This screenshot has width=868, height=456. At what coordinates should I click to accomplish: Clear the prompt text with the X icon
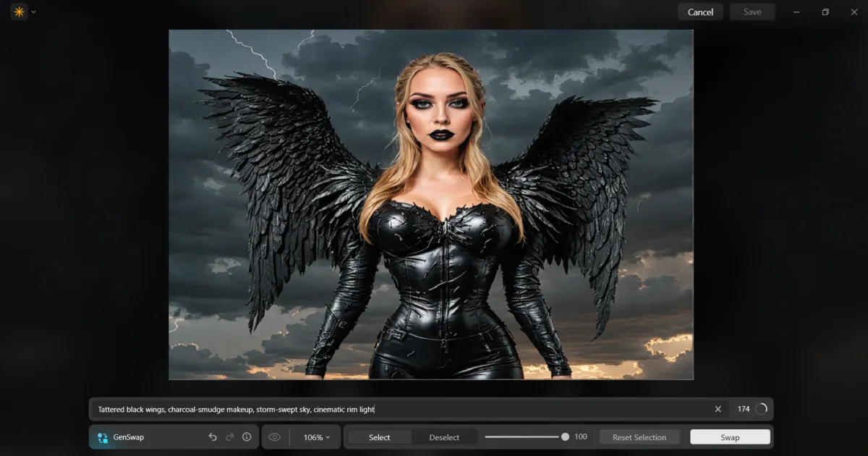coord(718,409)
